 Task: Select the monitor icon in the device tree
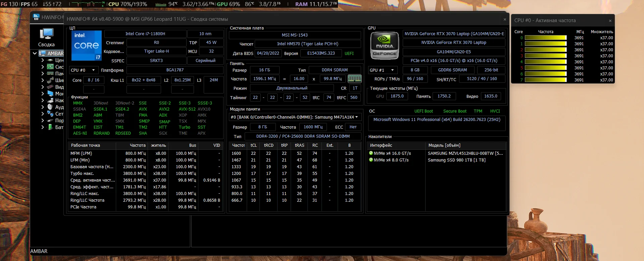pos(50,93)
